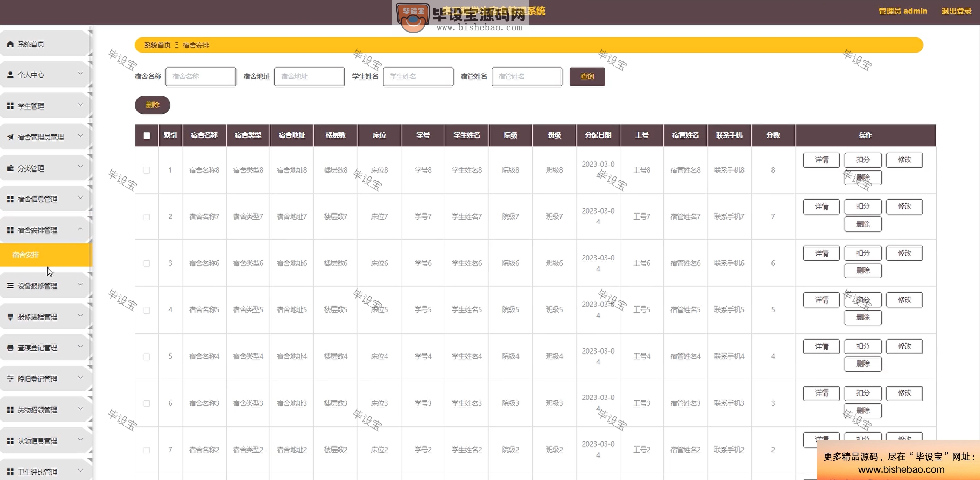Image resolution: width=980 pixels, height=480 pixels.
Task: Click the 宿管姓名 search input field
Action: (x=527, y=77)
